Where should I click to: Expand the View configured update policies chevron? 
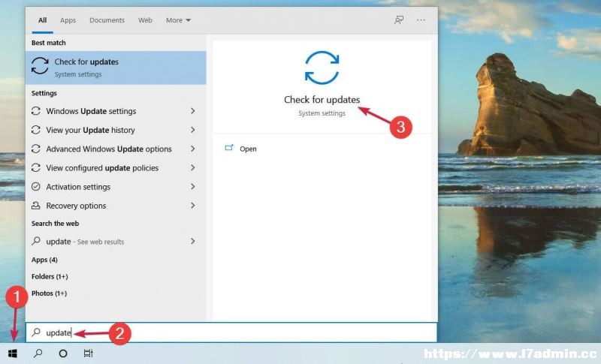point(193,167)
